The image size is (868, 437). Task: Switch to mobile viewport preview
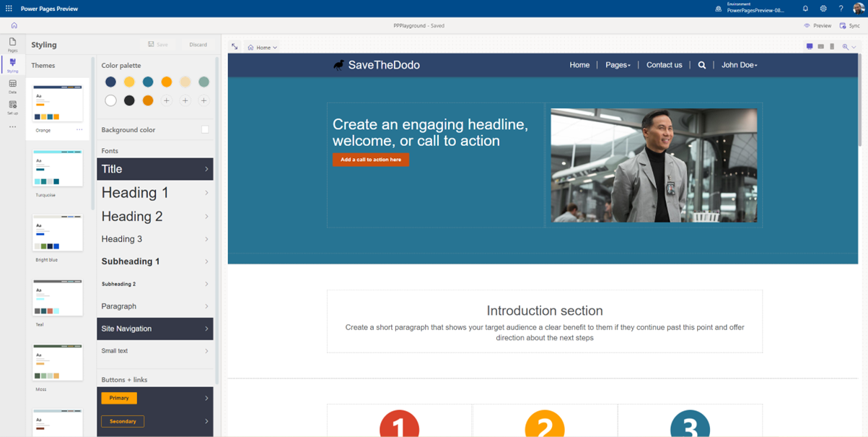832,47
